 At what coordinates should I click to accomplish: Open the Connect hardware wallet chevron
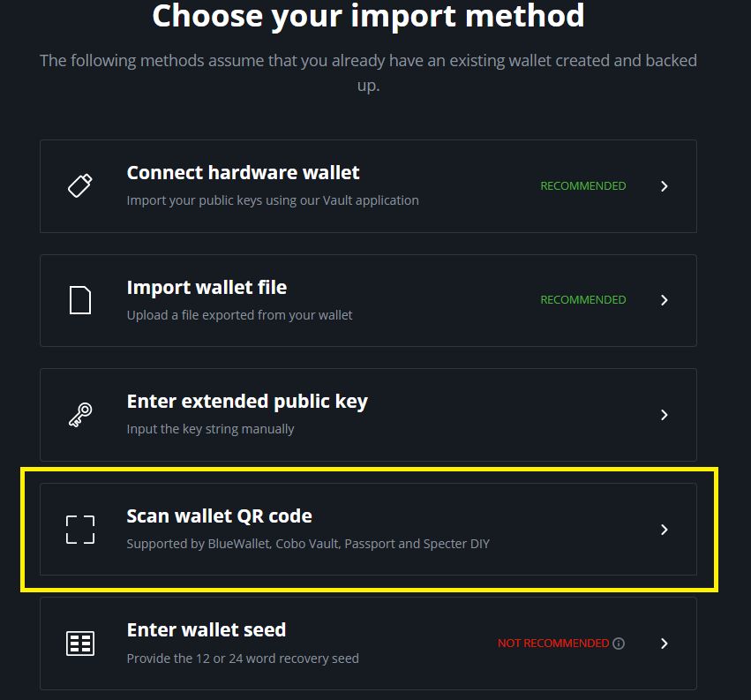coord(665,186)
